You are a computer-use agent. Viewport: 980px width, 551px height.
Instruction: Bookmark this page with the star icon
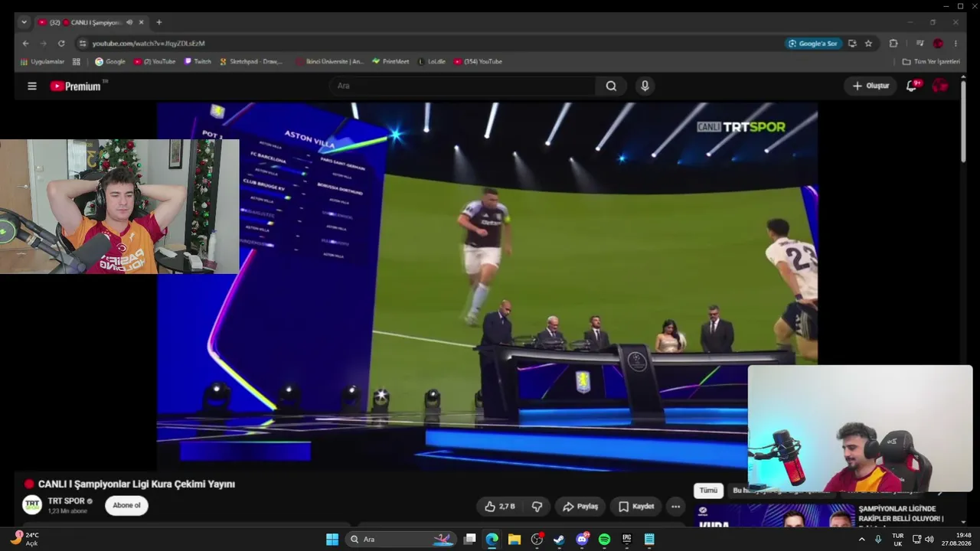pos(868,44)
